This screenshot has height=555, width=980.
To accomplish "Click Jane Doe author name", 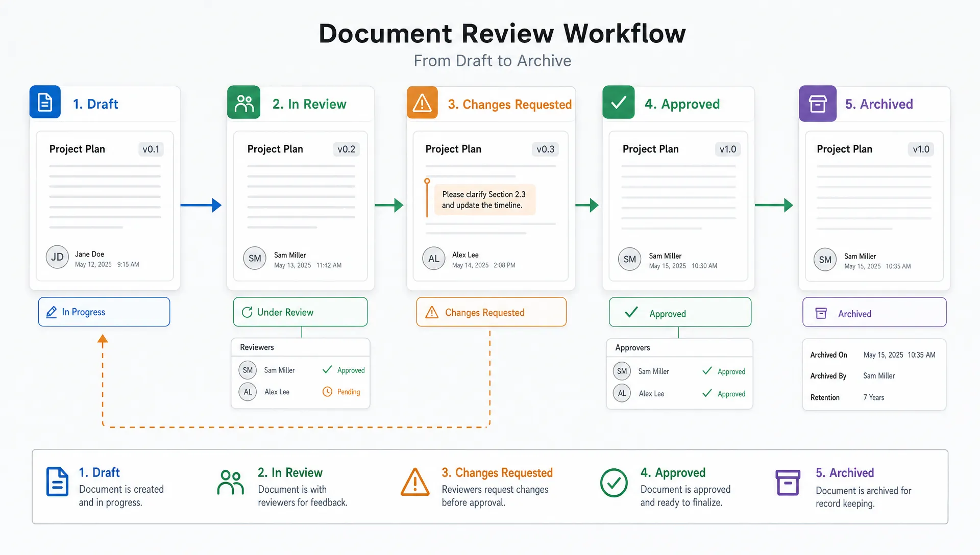I will coord(89,254).
